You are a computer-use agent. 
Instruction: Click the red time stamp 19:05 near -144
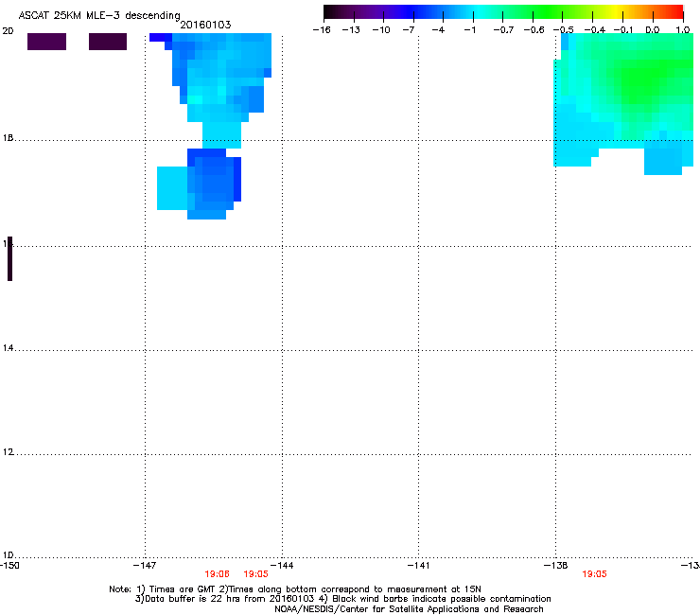click(x=255, y=574)
